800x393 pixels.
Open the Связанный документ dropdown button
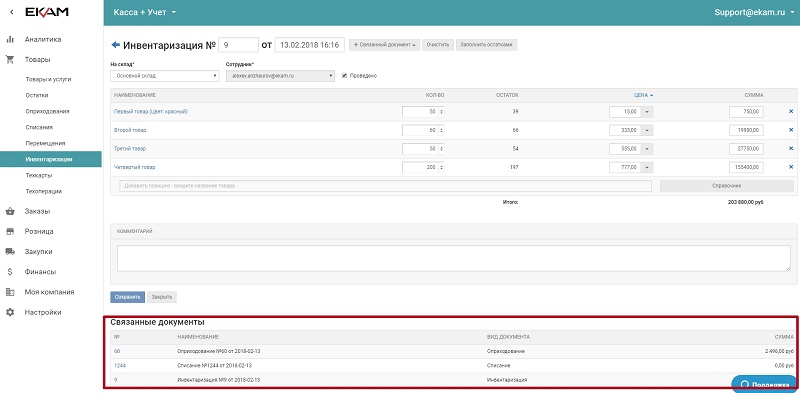(x=384, y=45)
